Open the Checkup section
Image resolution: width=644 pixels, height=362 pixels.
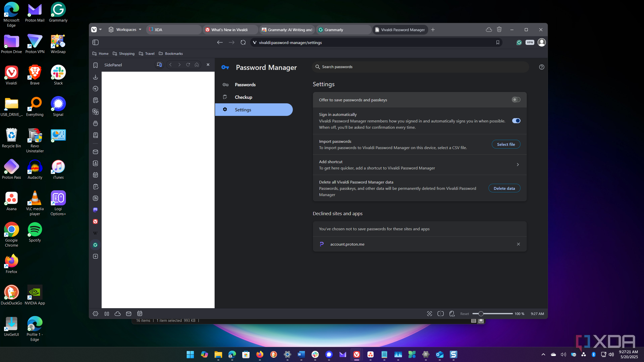pos(254,97)
